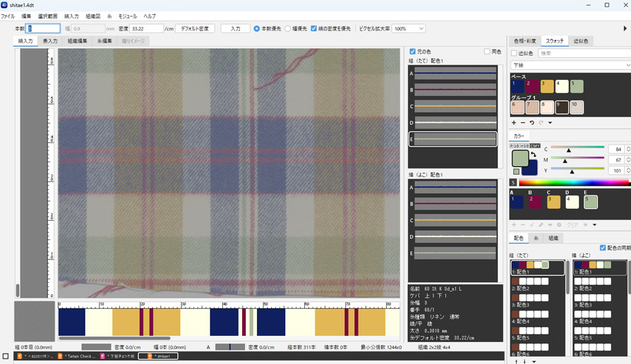Swap foreground and background colors
Viewport: 631px width, 364px height.
click(x=534, y=155)
